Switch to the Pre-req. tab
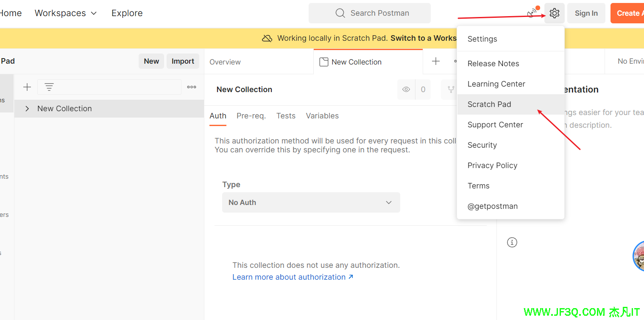644x320 pixels. (x=251, y=116)
